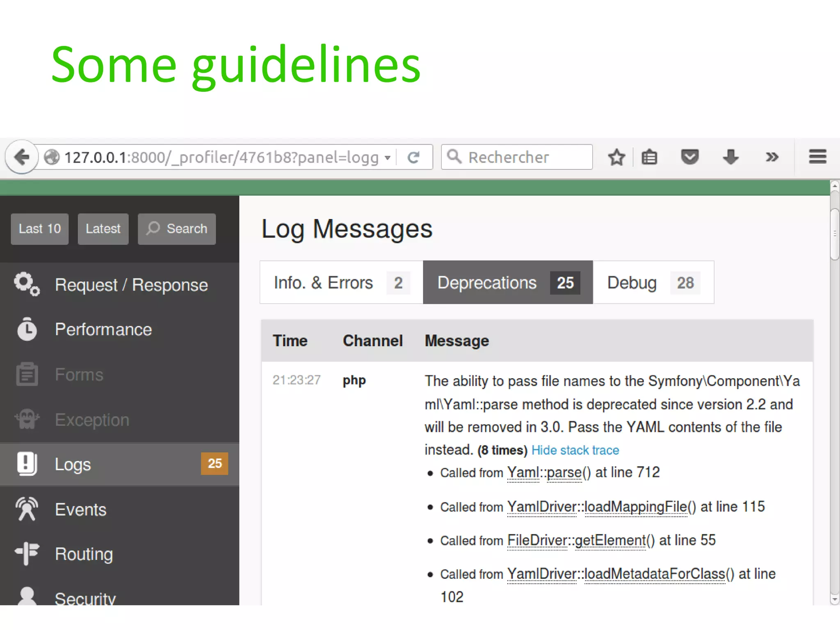Click the Message column header

tap(457, 341)
